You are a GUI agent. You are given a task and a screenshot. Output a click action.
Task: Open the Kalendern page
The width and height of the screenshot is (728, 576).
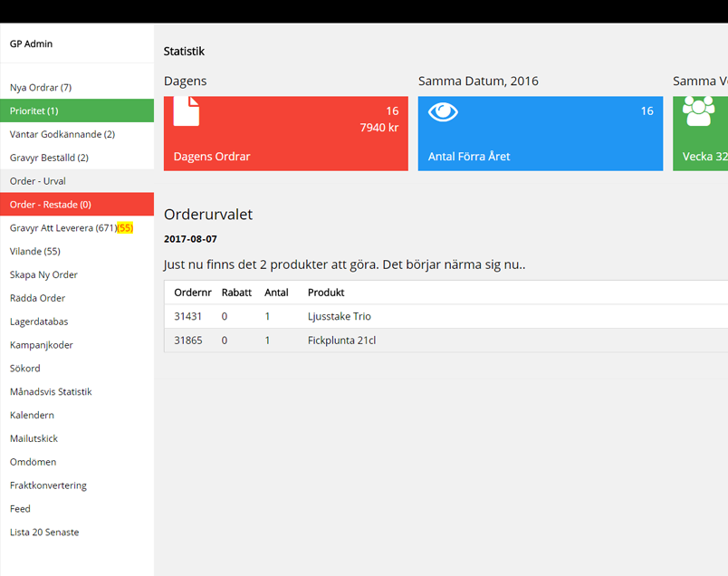pos(32,415)
